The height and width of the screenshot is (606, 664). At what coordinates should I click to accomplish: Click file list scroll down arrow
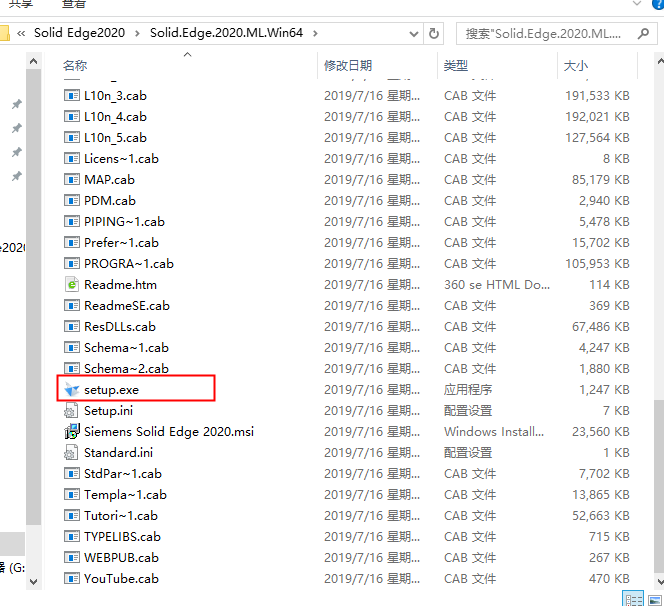[659, 581]
